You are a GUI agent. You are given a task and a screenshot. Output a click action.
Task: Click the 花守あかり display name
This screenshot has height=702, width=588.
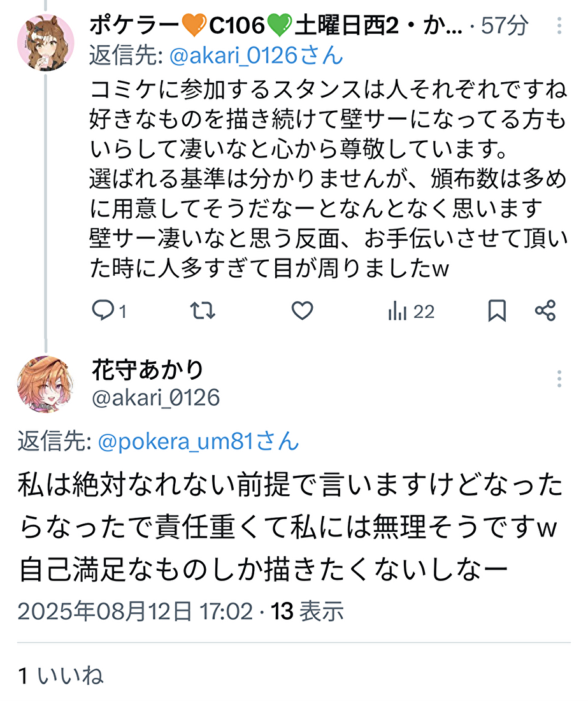[147, 369]
